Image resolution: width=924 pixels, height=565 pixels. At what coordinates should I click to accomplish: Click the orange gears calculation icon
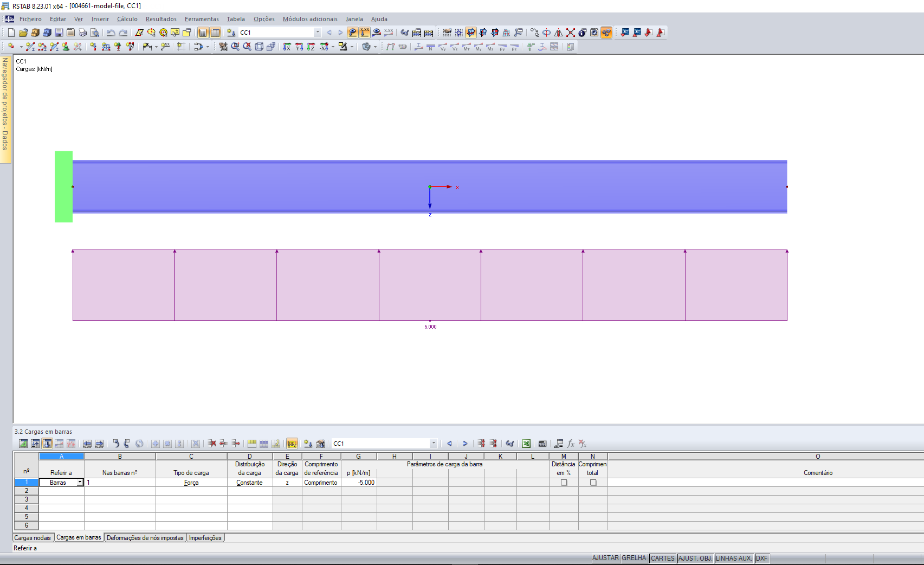(x=606, y=33)
